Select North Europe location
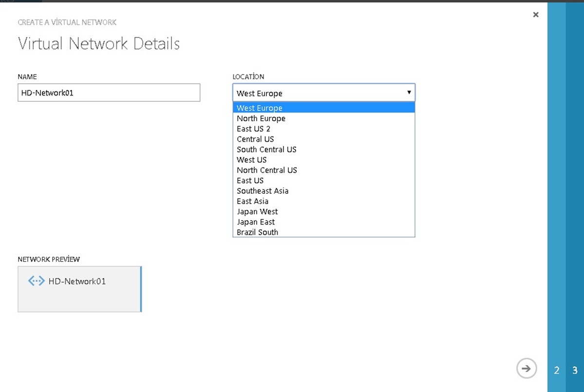Image resolution: width=584 pixels, height=392 pixels. click(x=323, y=118)
